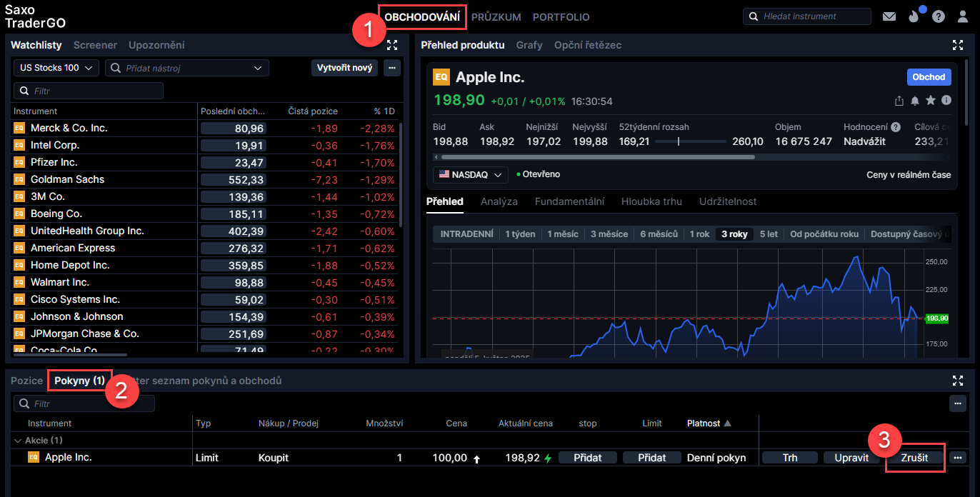Set a price alert bell for Apple
This screenshot has width=980, height=497.
(915, 101)
